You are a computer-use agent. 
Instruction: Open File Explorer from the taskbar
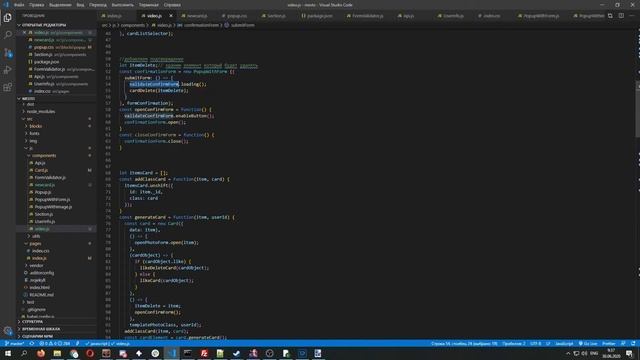(57, 353)
